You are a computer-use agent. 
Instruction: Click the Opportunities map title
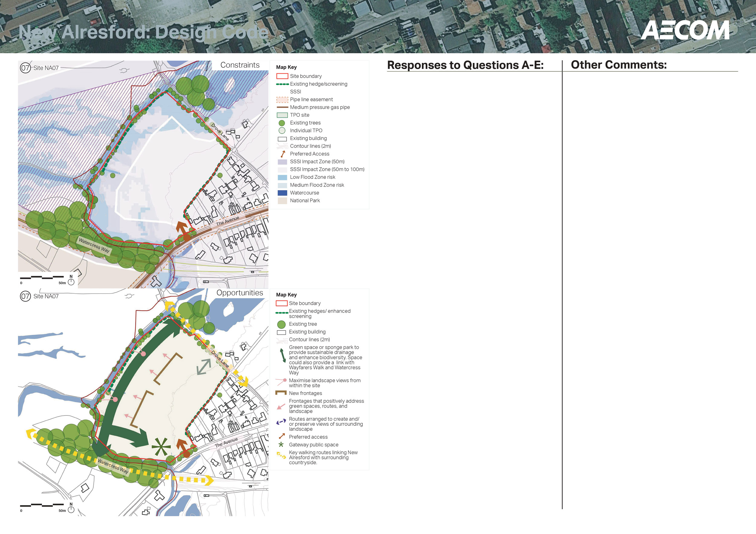point(240,293)
